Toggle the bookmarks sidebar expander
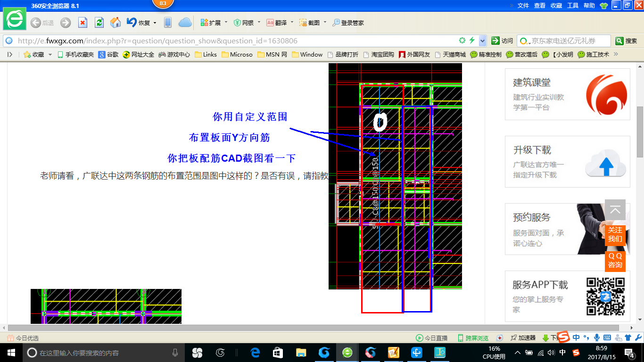The image size is (644, 362). [x=9, y=54]
